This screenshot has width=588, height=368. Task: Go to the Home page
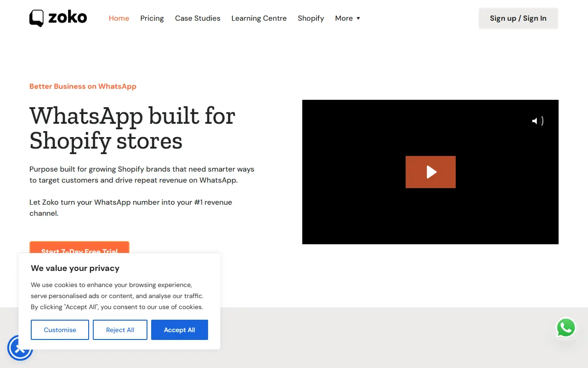[119, 18]
